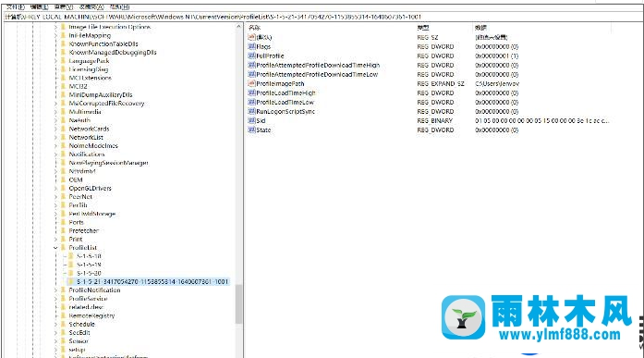Select the MsiCorruptedFileRecovery key
Viewport: 644px width, 358px height.
[x=106, y=104]
